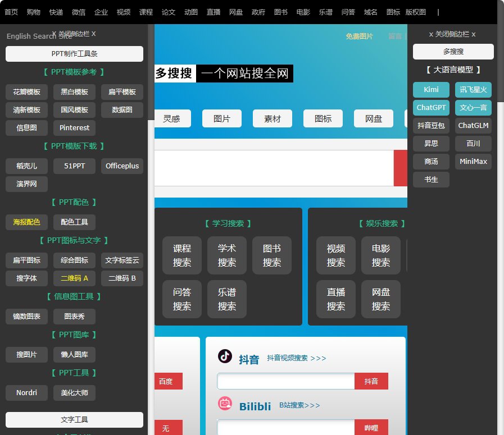Image resolution: width=504 pixels, height=435 pixels.
Task: Choose 扁平模板 in PPT templates
Action: tap(122, 92)
